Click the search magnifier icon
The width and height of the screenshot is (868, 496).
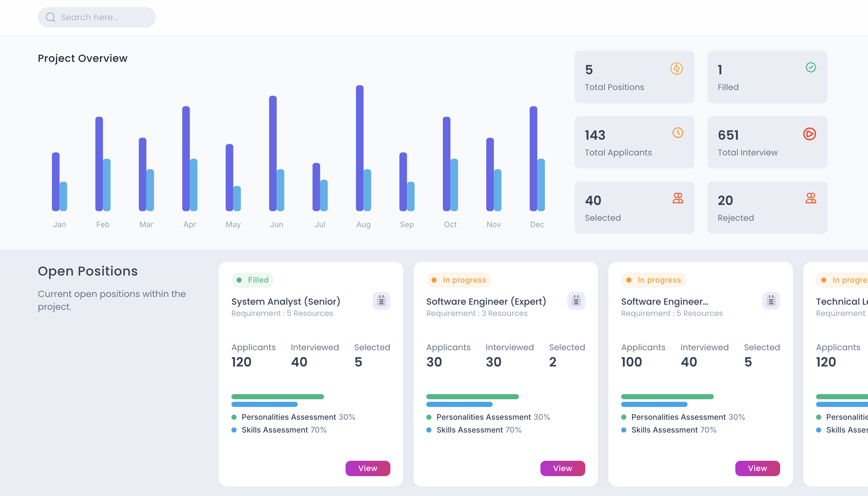[50, 17]
